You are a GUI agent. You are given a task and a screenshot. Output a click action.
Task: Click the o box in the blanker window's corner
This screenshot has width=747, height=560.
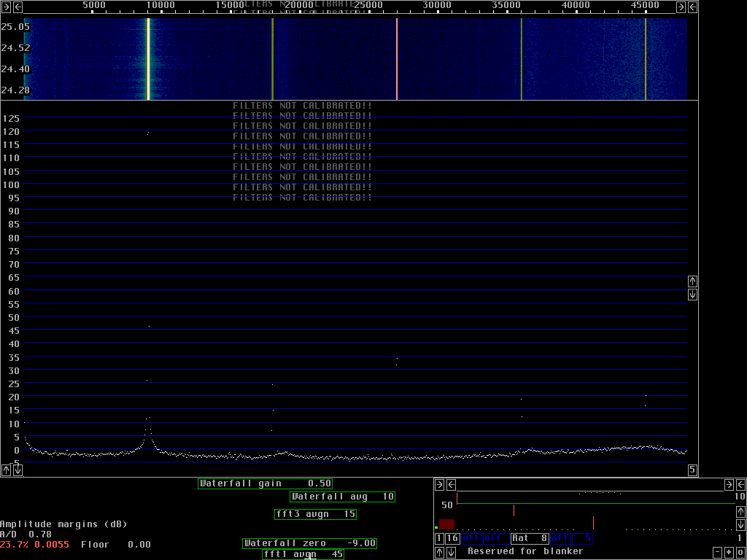(741, 553)
